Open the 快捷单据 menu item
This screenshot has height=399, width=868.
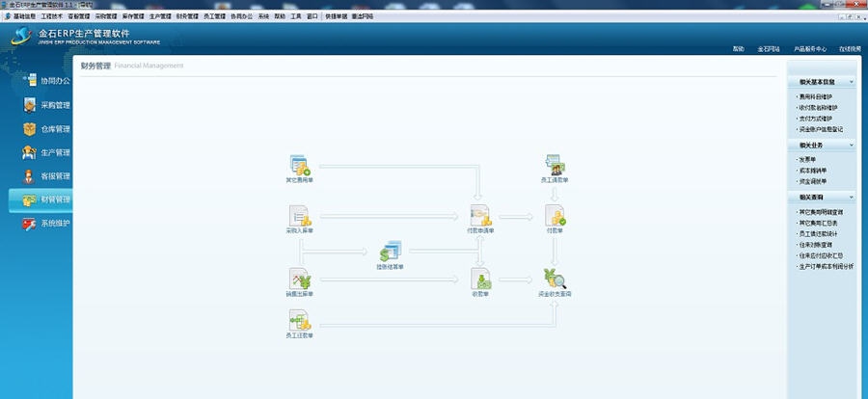point(337,16)
